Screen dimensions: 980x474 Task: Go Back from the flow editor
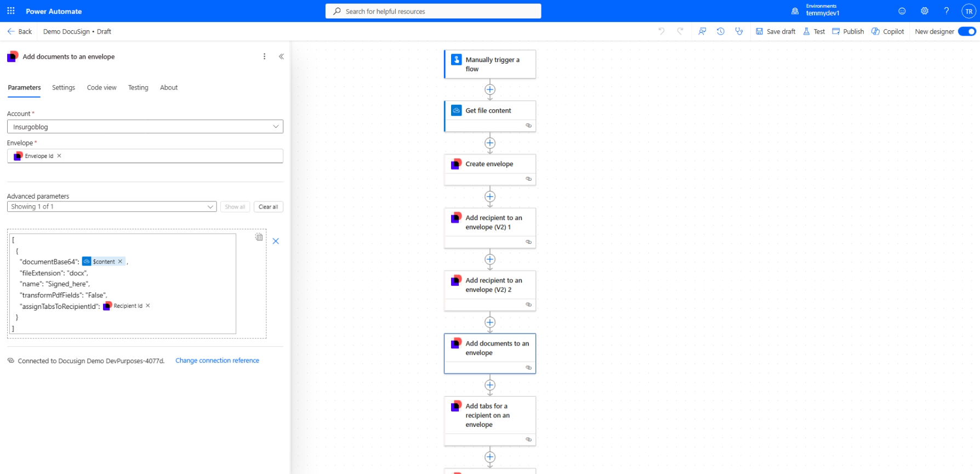click(x=20, y=31)
